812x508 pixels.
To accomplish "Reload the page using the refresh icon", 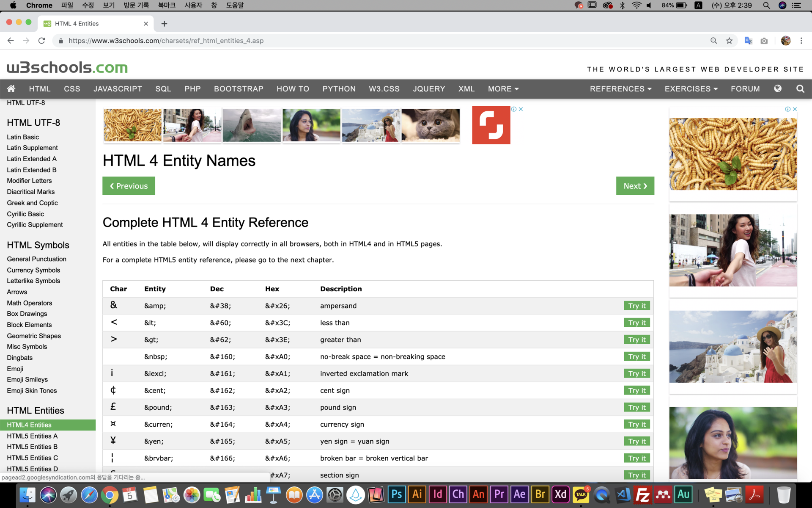I will pos(41,41).
